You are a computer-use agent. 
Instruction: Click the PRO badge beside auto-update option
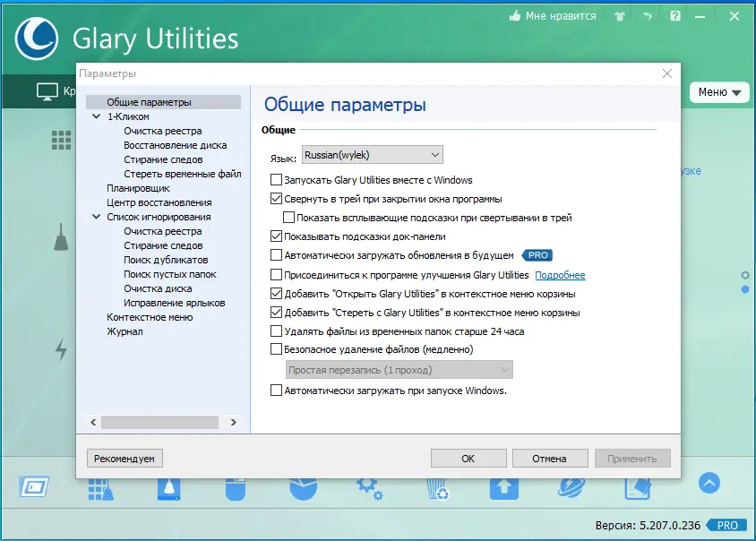point(537,255)
